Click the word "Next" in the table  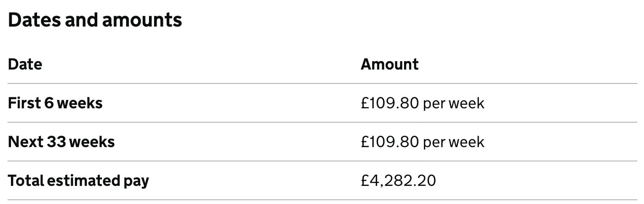point(26,142)
